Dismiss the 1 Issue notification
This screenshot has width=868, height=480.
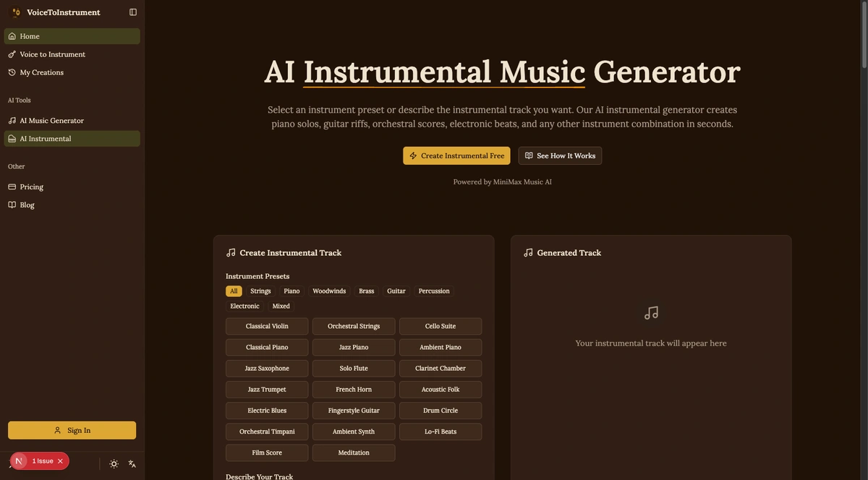[x=60, y=460]
